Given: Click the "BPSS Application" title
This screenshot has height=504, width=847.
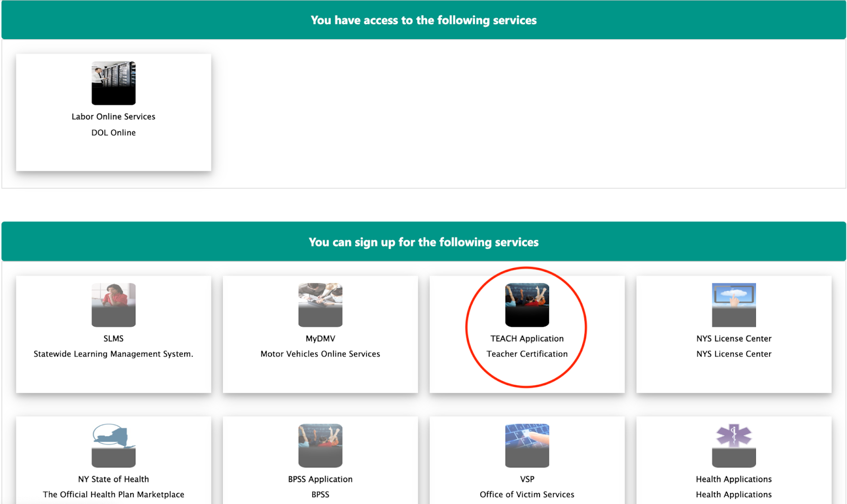Looking at the screenshot, I should 320,479.
